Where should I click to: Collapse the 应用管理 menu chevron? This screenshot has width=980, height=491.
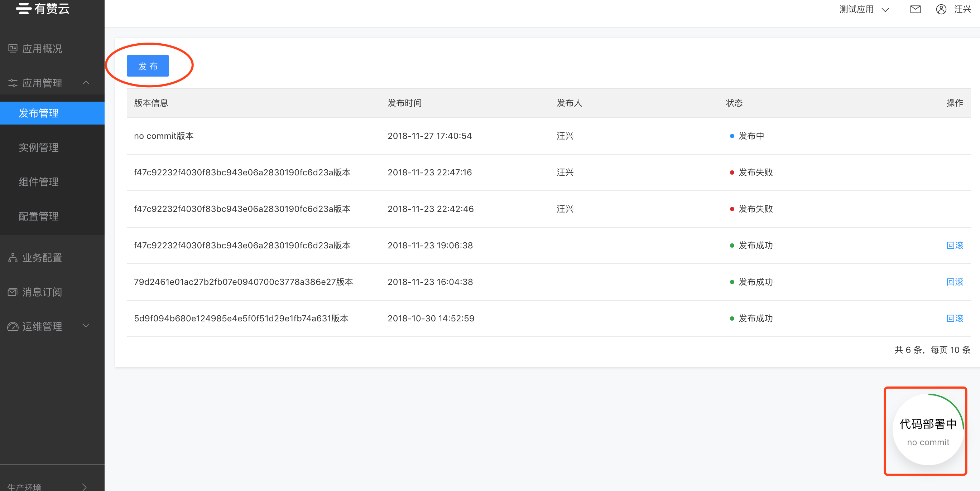[86, 82]
